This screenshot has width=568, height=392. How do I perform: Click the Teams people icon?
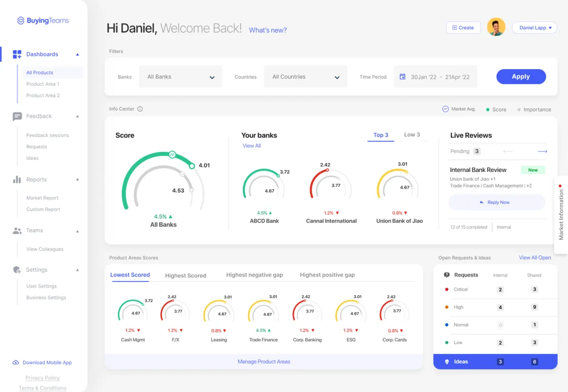17,231
